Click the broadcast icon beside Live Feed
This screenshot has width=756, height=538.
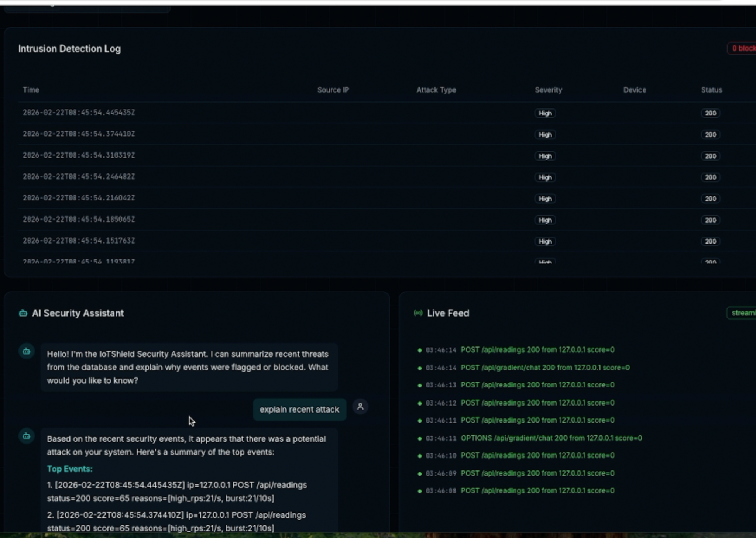[418, 313]
